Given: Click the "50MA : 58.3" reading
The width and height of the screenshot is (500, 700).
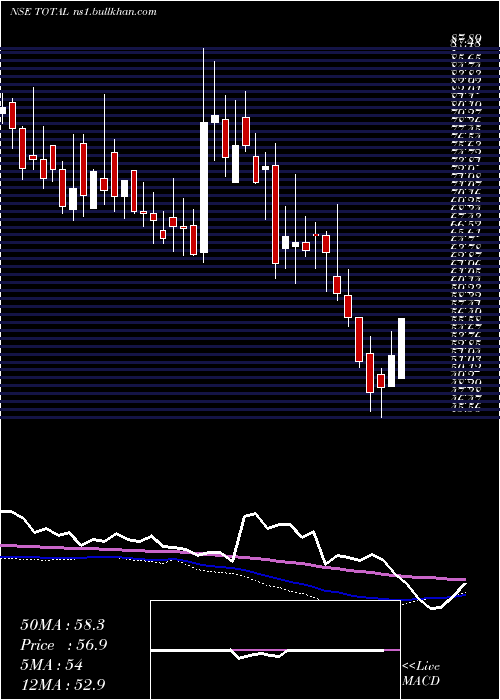Looking at the screenshot, I should (62, 625).
